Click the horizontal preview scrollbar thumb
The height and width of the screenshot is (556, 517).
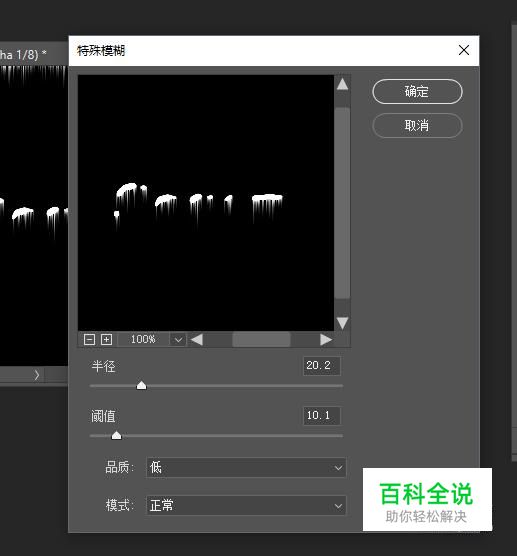261,340
